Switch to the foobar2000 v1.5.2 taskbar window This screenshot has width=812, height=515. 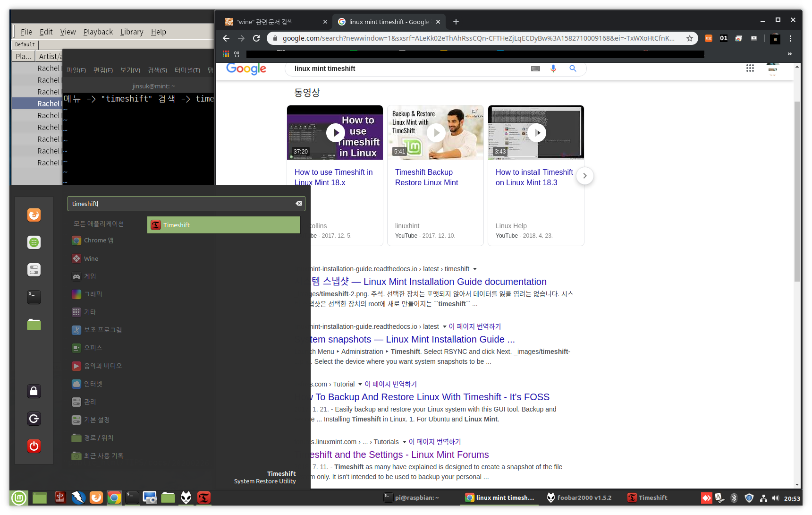579,498
